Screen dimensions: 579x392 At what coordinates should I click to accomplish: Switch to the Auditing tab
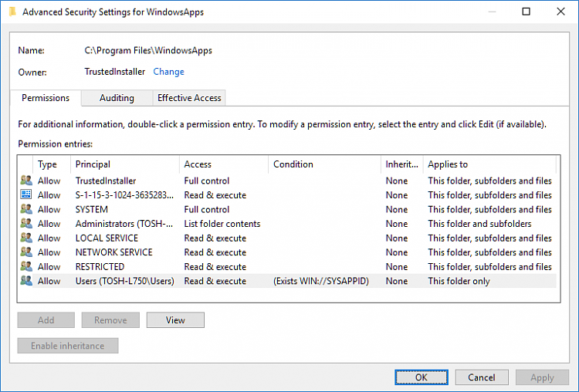pyautogui.click(x=117, y=98)
